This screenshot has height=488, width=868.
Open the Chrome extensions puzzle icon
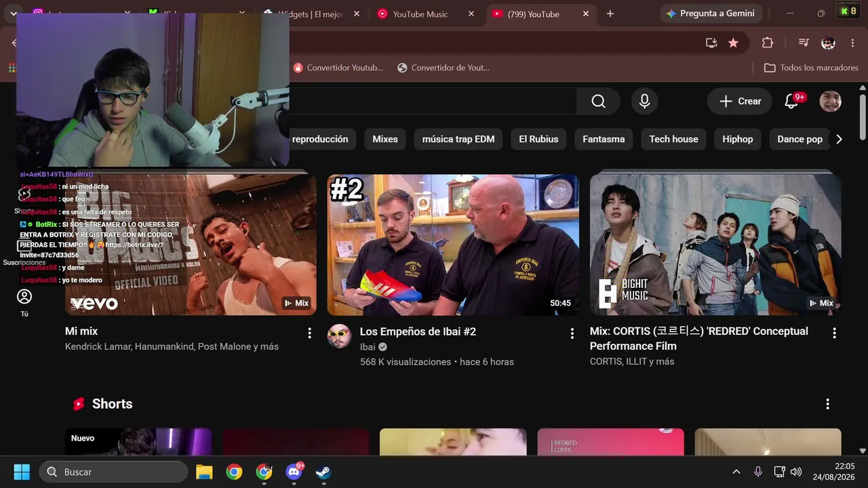(768, 43)
